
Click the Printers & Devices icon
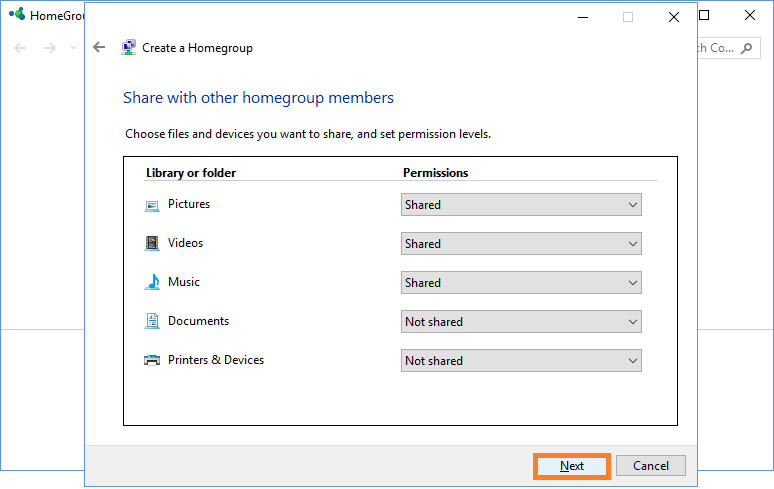point(152,360)
